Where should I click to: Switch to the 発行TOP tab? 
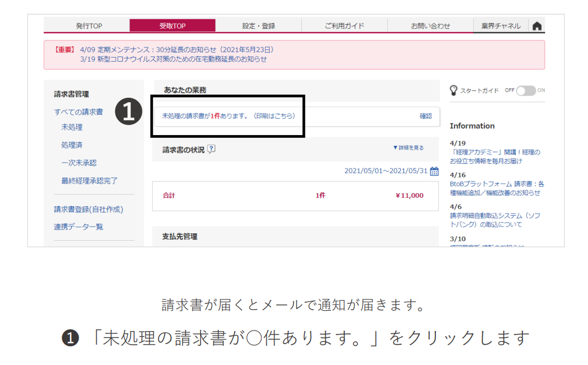point(89,26)
